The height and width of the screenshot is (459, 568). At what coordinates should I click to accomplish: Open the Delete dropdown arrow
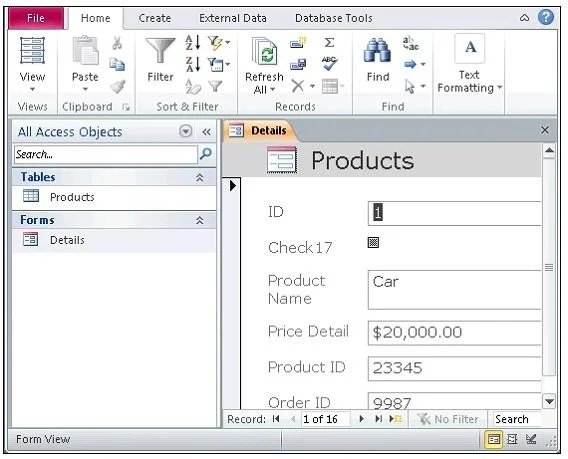point(312,86)
